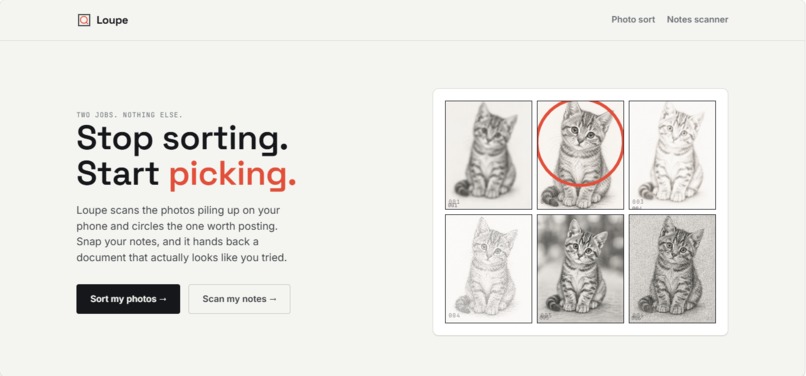Select the grainy noisy cat photo
The width and height of the screenshot is (806, 376).
point(672,268)
